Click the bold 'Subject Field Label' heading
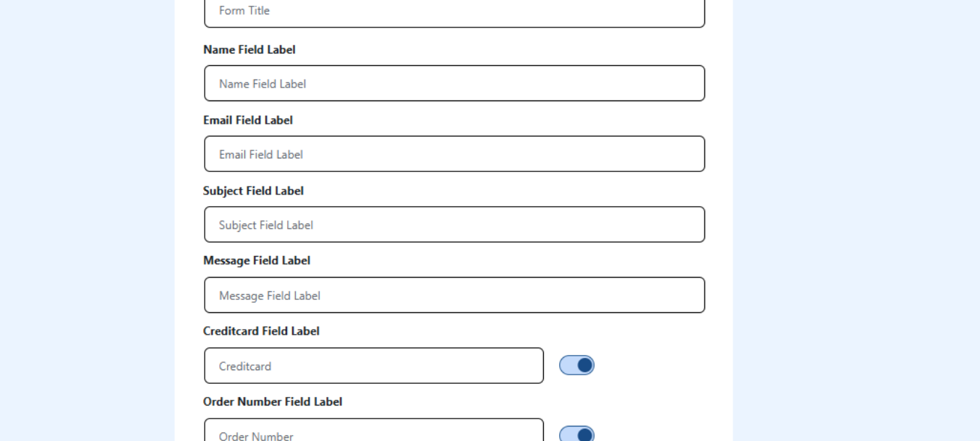The width and height of the screenshot is (980, 441). coord(253,191)
